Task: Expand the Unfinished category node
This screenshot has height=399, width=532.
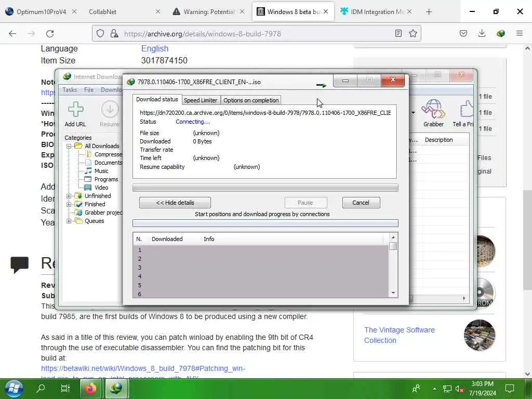Action: (69, 196)
